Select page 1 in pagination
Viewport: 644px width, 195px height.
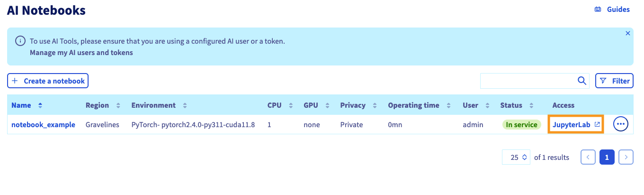(x=607, y=157)
